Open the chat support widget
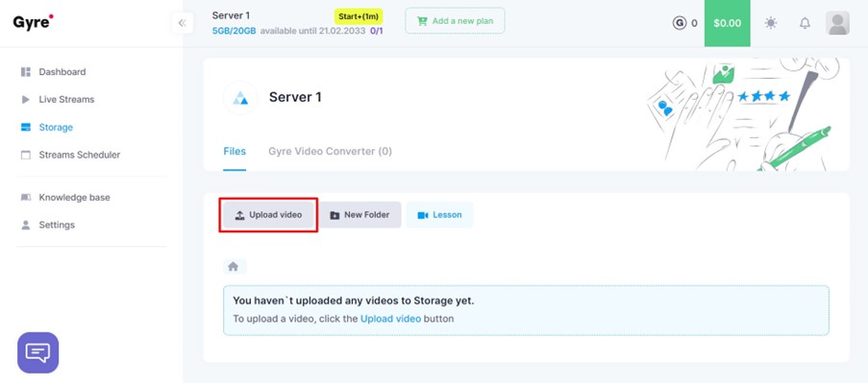 (38, 352)
